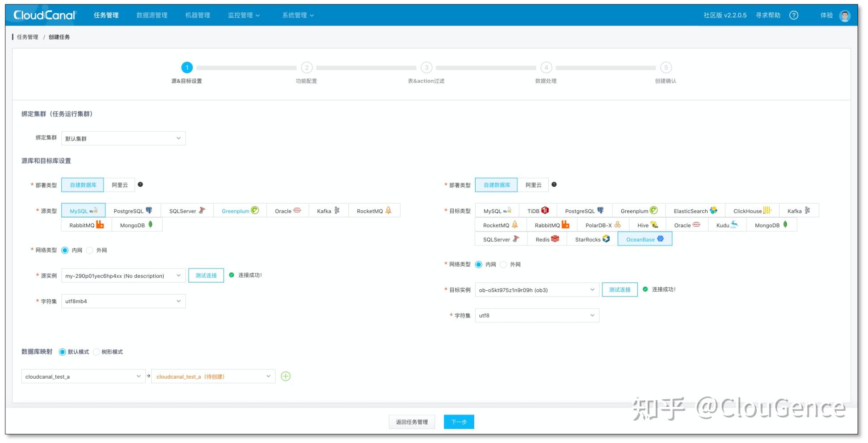868x443 pixels.
Task: Select TiDB as the target type
Action: pos(537,211)
